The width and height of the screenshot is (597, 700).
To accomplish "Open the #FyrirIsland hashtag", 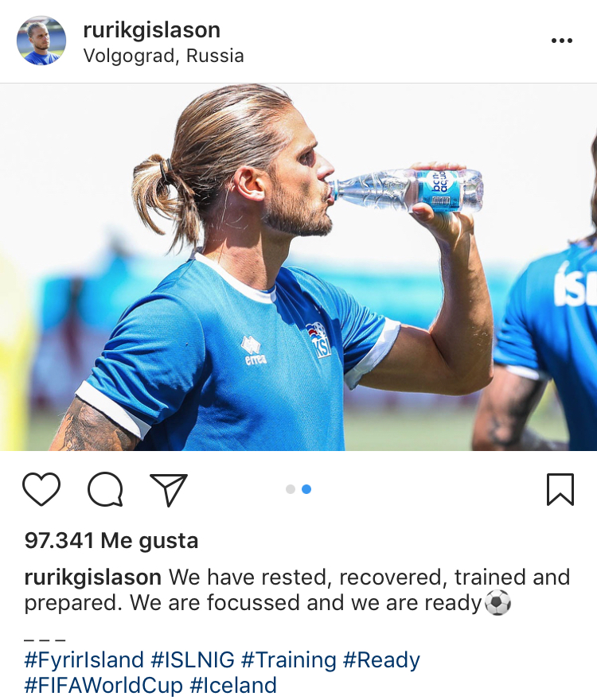I will click(x=84, y=659).
